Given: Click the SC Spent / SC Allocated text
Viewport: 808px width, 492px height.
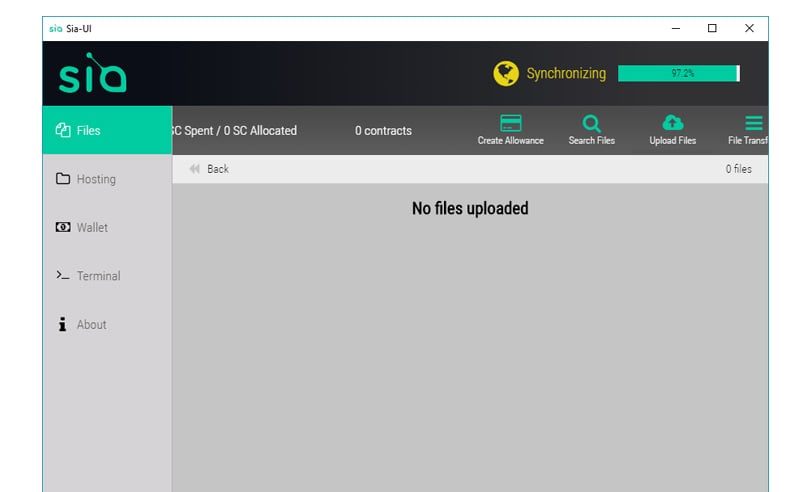Looking at the screenshot, I should pos(234,131).
